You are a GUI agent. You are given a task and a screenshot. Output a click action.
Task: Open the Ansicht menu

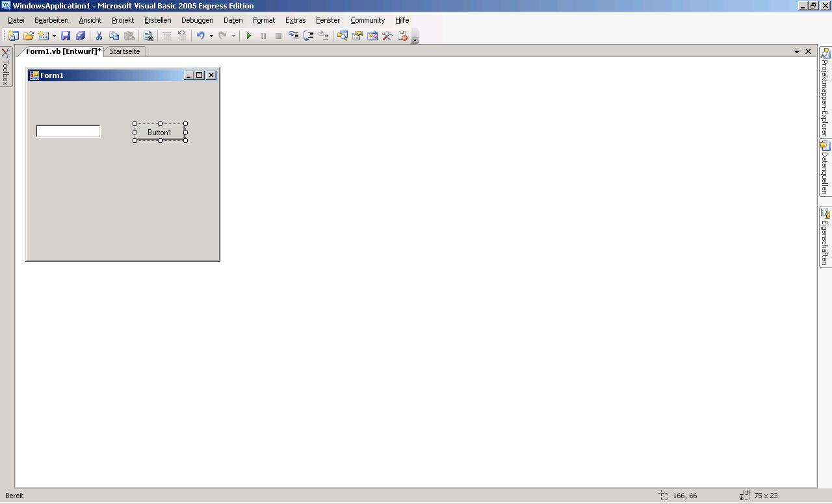click(x=90, y=20)
